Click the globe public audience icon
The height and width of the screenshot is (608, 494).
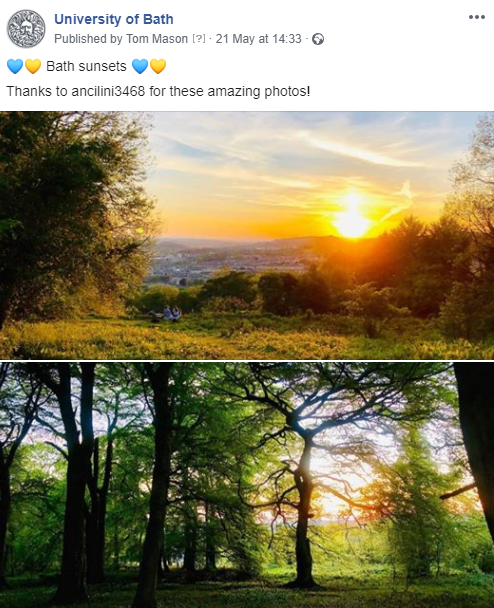(318, 39)
